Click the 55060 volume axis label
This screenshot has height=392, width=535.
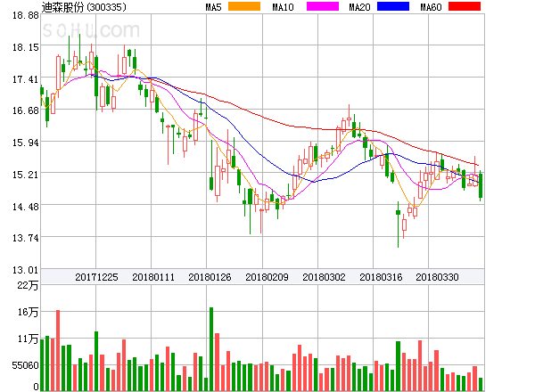[26, 365]
